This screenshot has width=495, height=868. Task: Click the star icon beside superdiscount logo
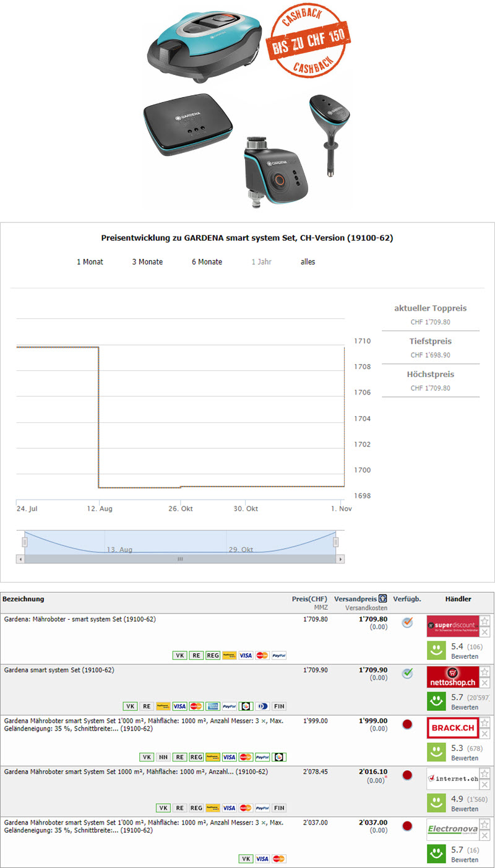pyautogui.click(x=485, y=621)
